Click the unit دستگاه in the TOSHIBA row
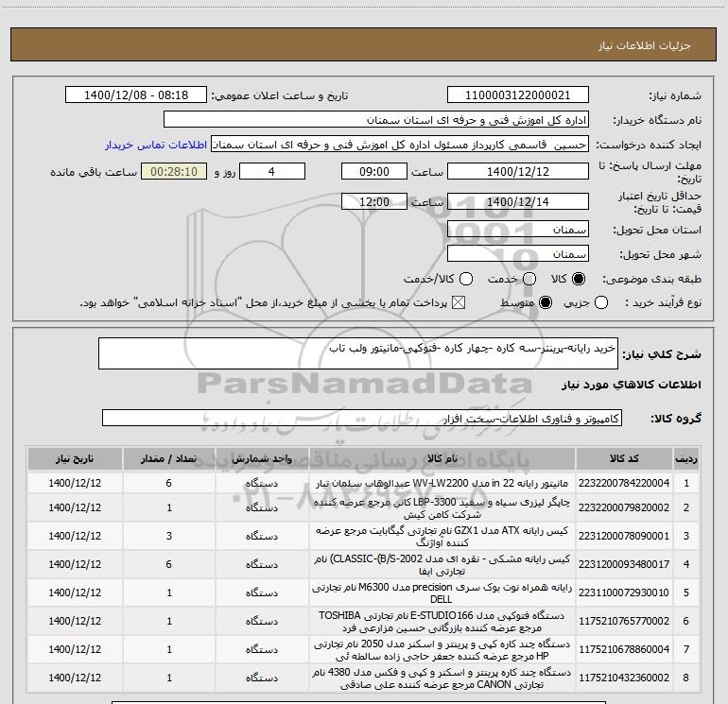Screen dimensions: 728x704 pyautogui.click(x=262, y=622)
